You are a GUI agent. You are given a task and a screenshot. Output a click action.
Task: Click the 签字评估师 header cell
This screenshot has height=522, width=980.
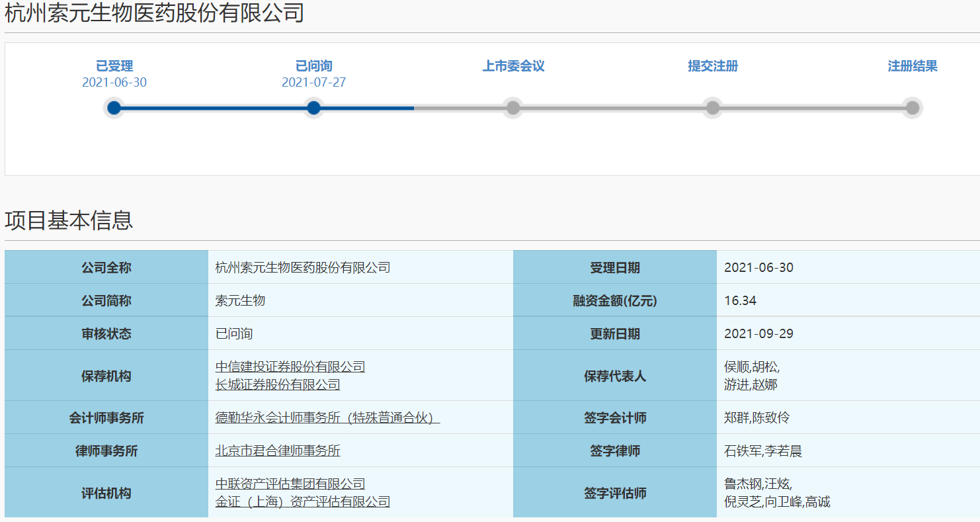(615, 493)
